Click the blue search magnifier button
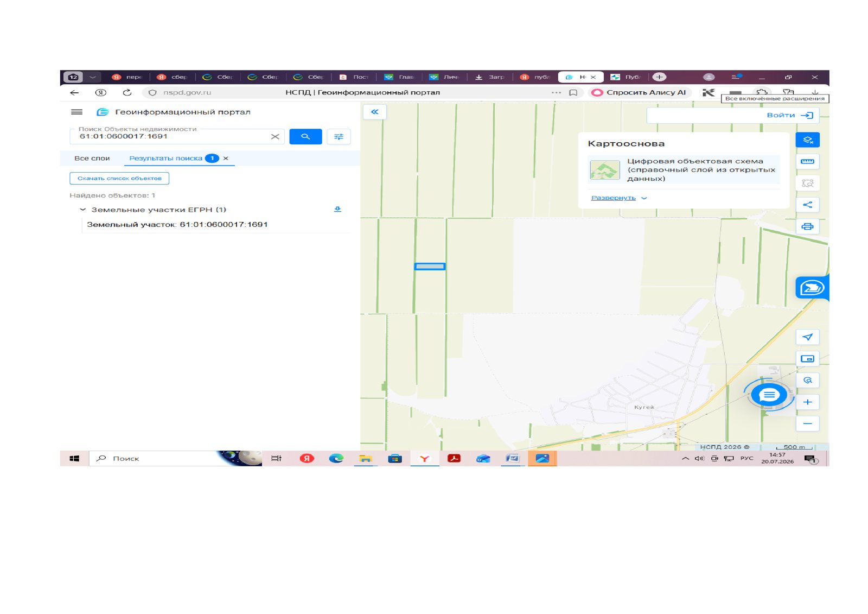The height and width of the screenshot is (614, 868). click(305, 137)
